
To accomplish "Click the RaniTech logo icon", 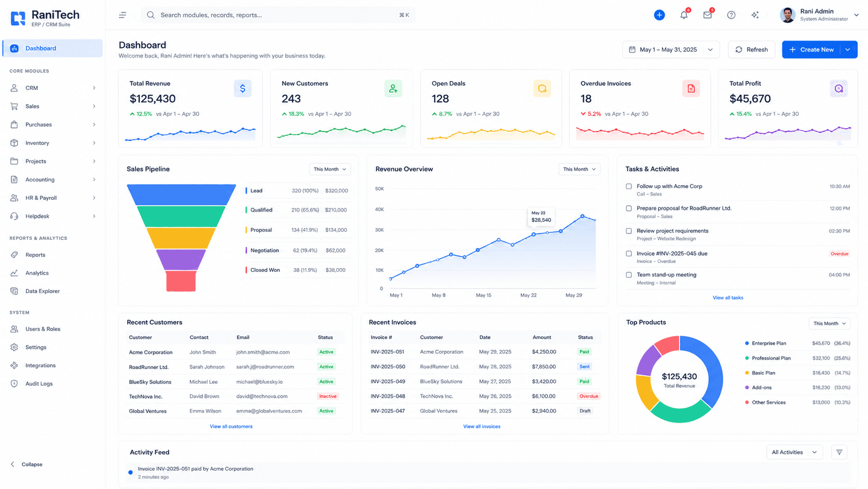I will pos(18,19).
